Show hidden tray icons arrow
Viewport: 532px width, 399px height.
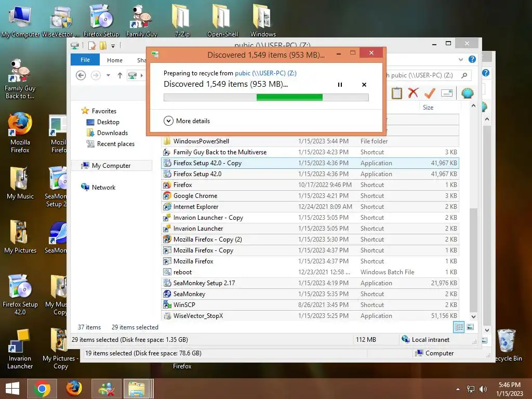tap(458, 389)
